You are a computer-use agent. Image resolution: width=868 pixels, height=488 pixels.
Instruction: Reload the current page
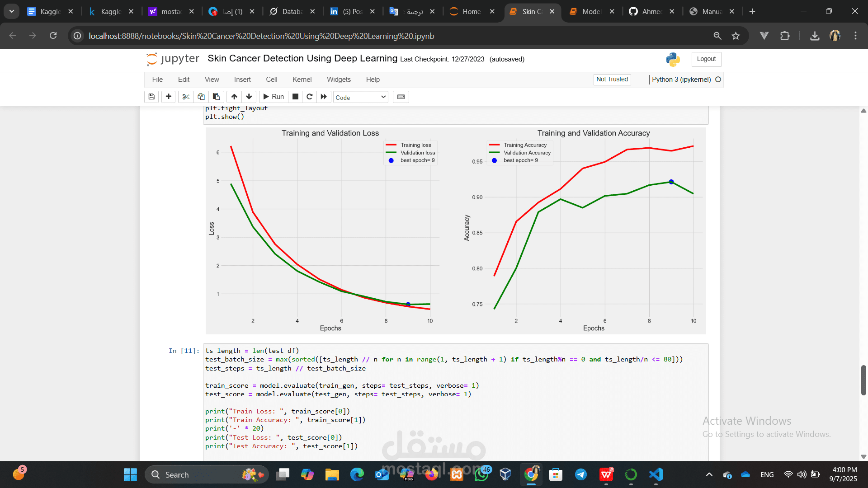pyautogui.click(x=53, y=36)
